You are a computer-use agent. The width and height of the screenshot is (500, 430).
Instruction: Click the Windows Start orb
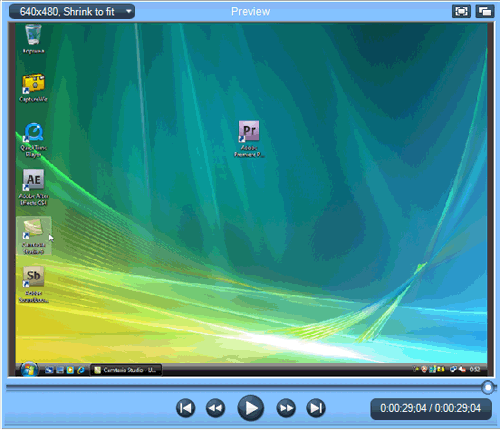tap(29, 369)
